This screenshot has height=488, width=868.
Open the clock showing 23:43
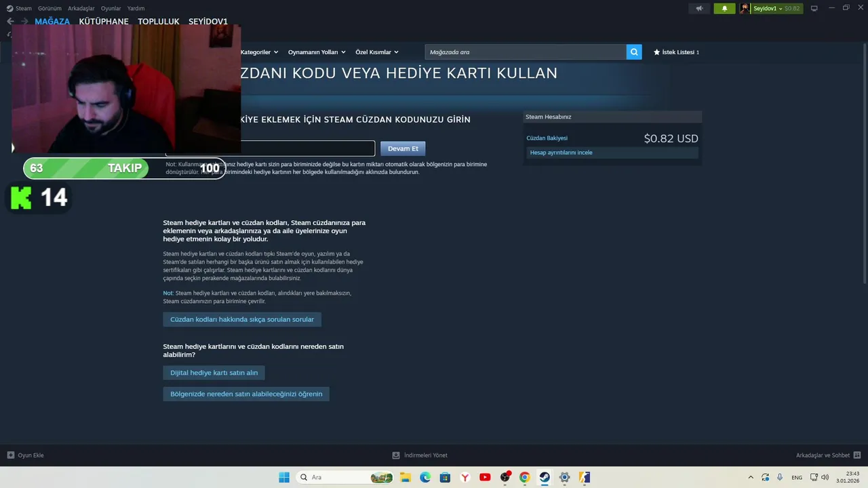(x=849, y=477)
